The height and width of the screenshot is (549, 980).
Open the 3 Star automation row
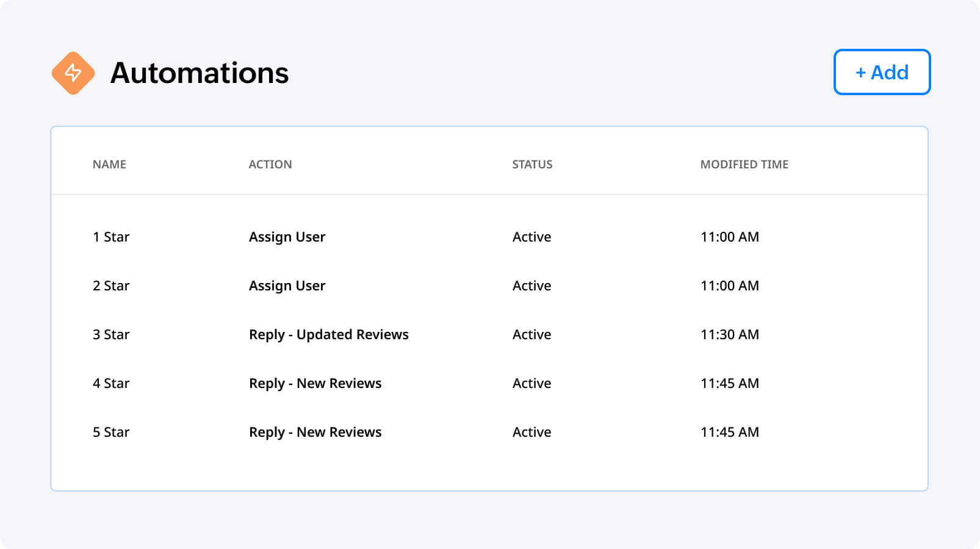[x=111, y=334]
